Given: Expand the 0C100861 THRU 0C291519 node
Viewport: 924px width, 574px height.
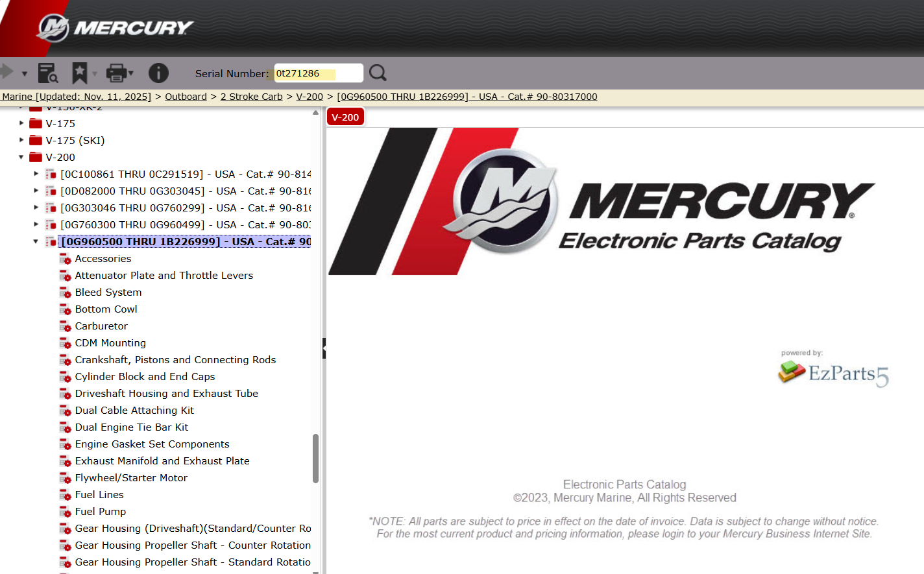Looking at the screenshot, I should [x=36, y=173].
